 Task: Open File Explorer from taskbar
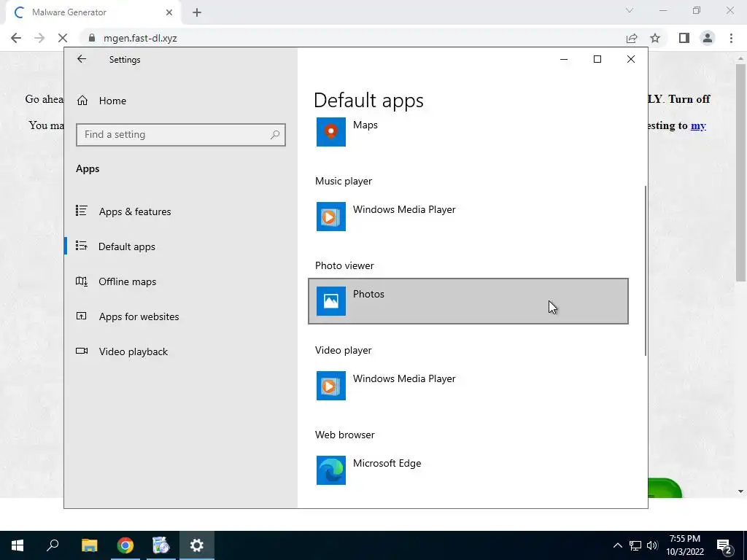90,545
